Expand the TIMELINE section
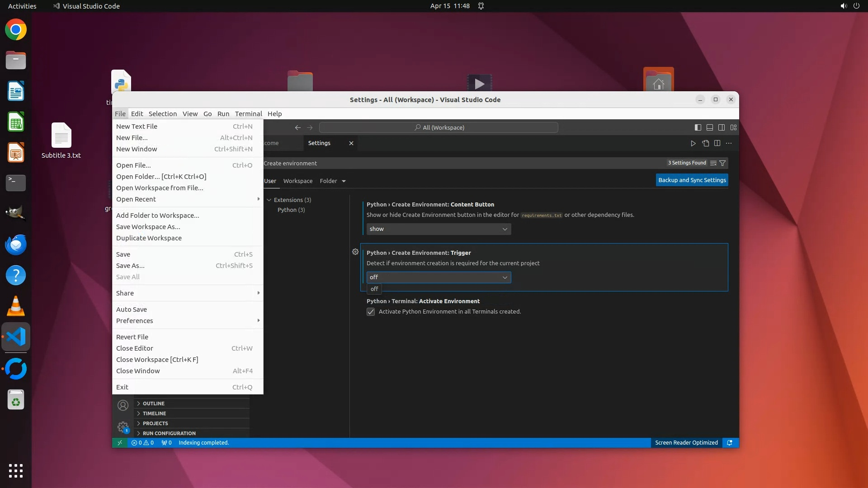 [154, 413]
